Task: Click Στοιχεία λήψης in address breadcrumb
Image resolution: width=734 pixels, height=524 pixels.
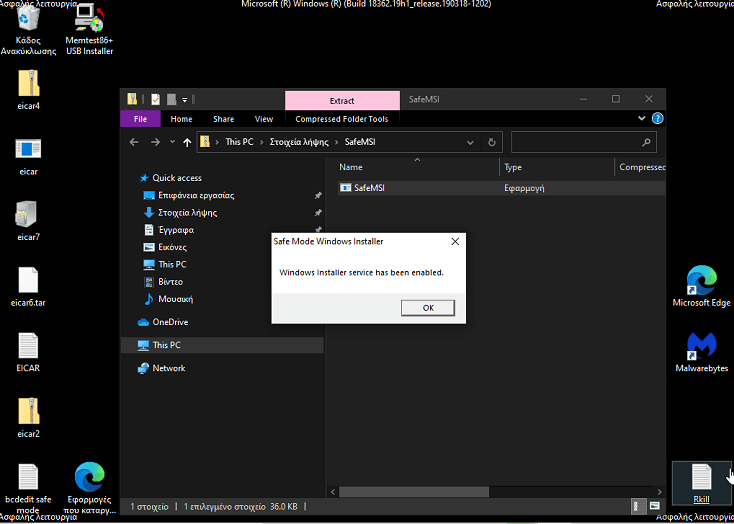Action: pyautogui.click(x=299, y=142)
